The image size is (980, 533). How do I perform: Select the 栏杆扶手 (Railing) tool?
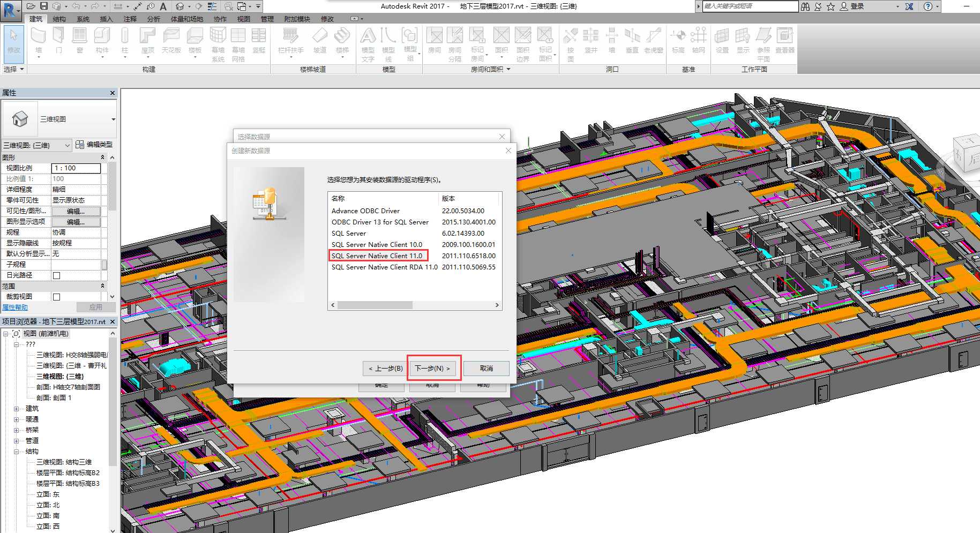coord(290,41)
